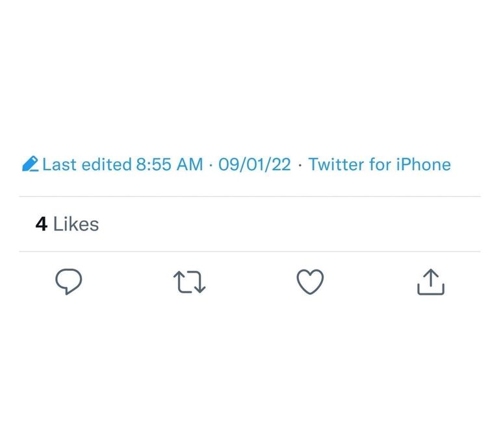Click the word "edited" in the timestamp line

[107, 164]
